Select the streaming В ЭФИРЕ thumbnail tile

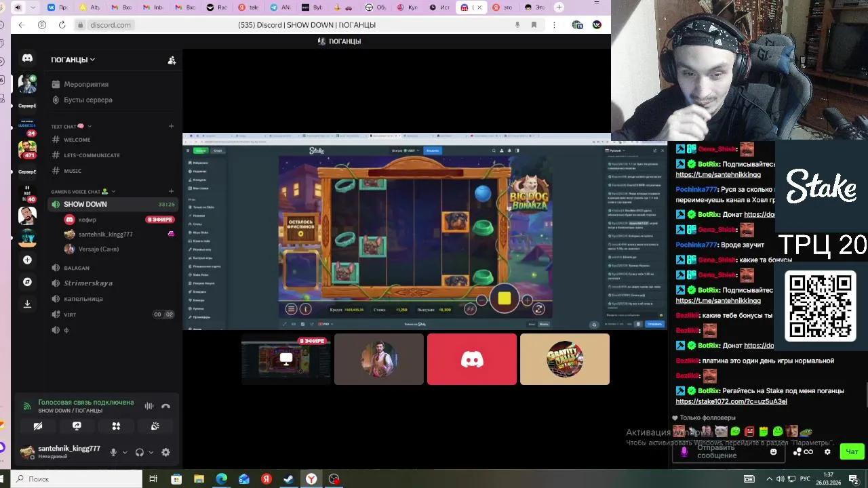[286, 359]
